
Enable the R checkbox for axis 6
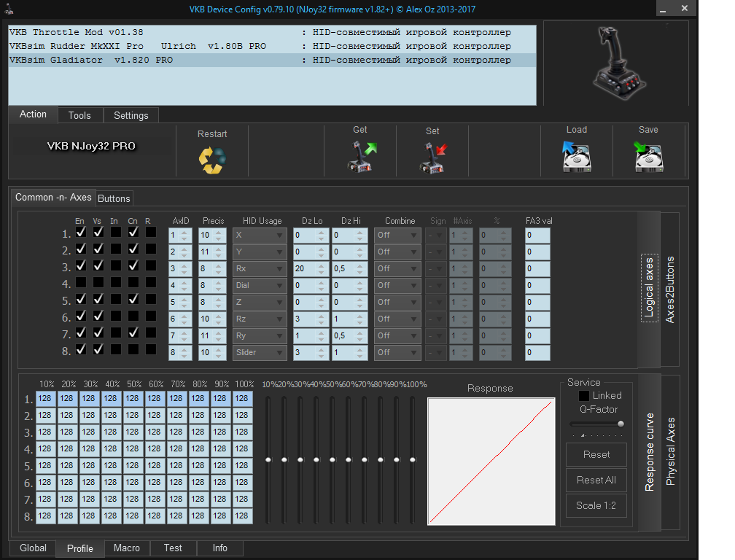[x=151, y=316]
